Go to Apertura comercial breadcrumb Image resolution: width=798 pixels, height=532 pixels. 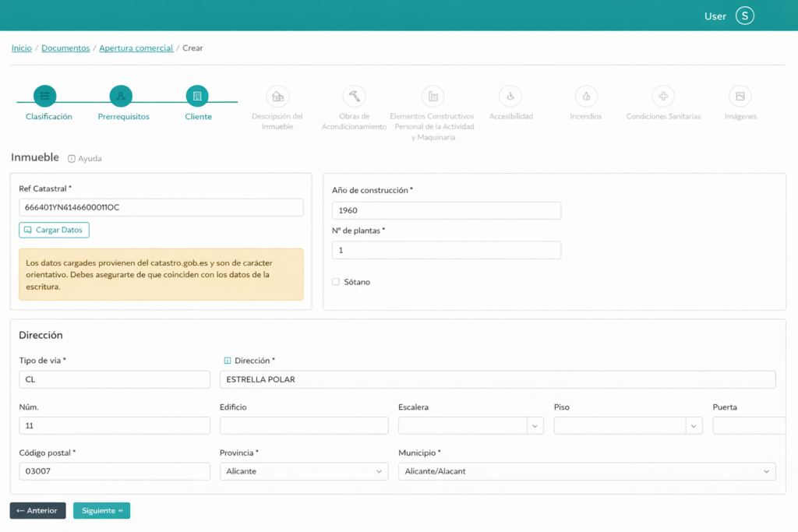click(x=136, y=48)
